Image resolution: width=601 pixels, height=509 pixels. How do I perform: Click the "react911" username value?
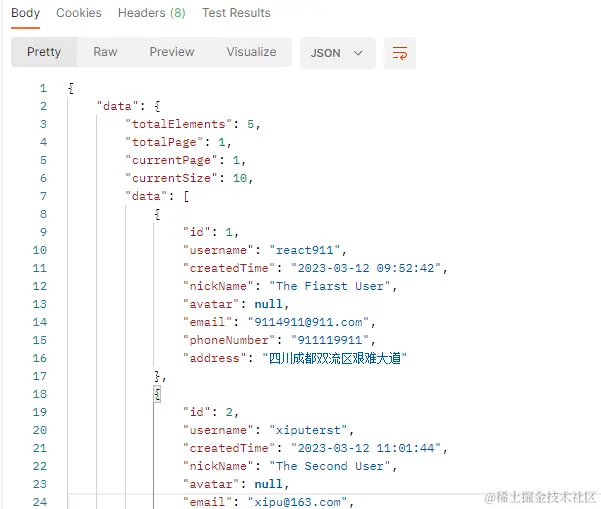click(x=305, y=250)
